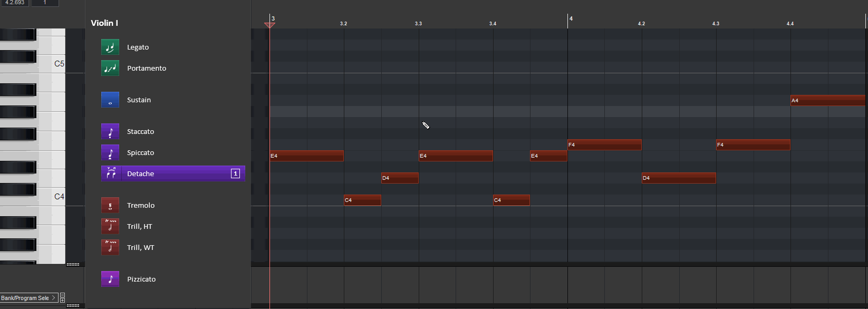Click the bar 4 marker on the ruler
This screenshot has height=309, width=868.
[x=571, y=18]
